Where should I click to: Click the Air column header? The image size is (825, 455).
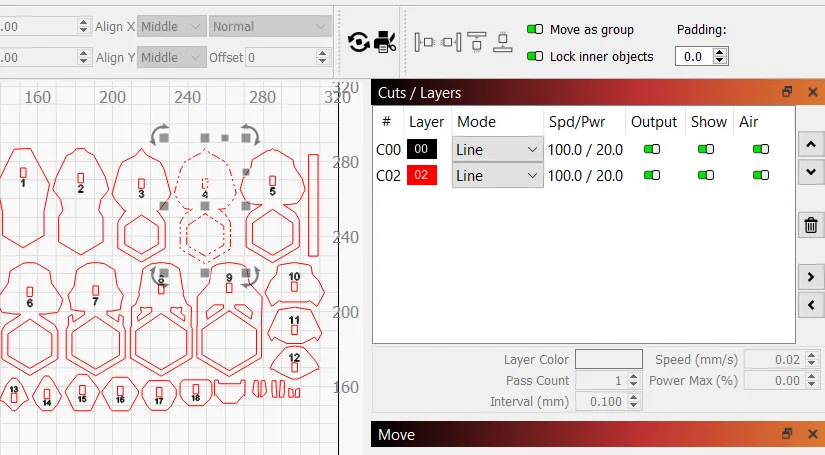(749, 122)
